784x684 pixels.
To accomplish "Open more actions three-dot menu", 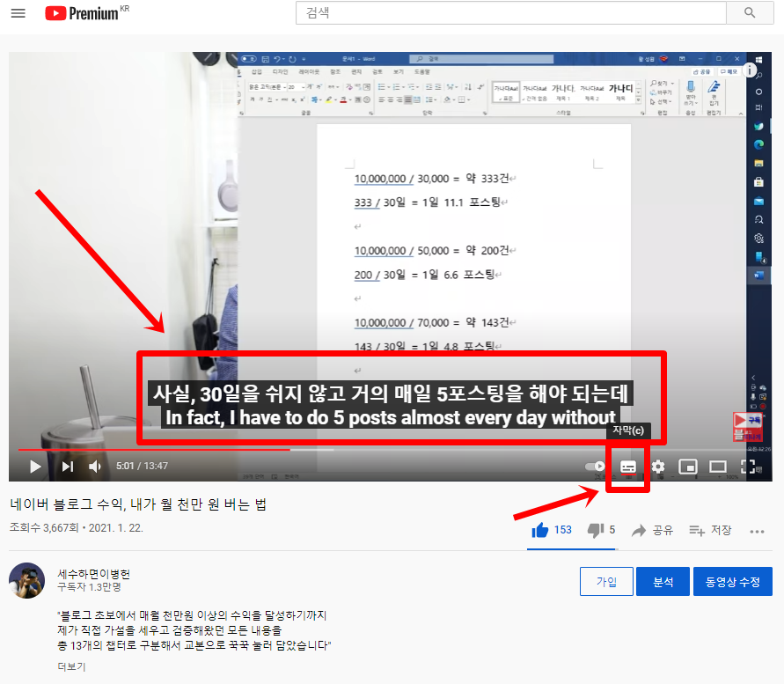I will pos(757,531).
